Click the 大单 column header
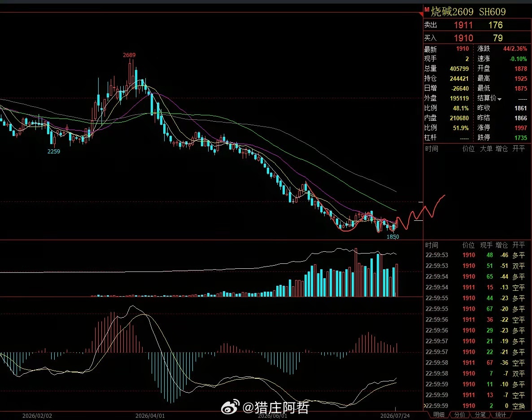 486,149
